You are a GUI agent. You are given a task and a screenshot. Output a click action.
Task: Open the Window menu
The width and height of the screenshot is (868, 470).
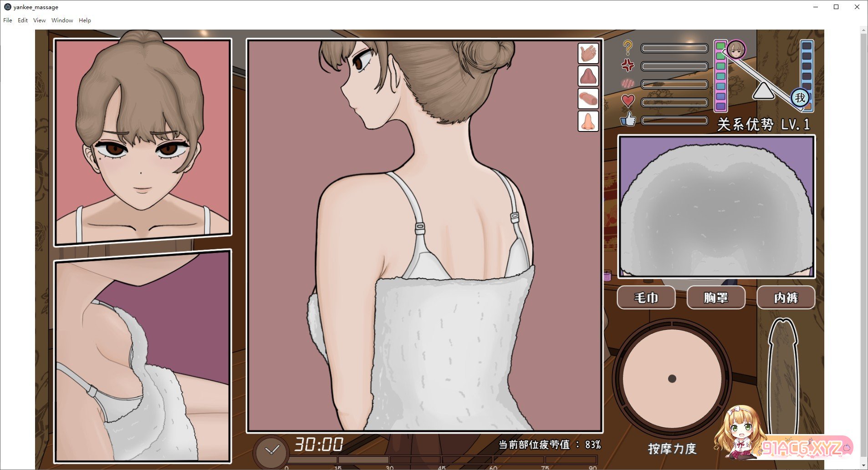tap(62, 20)
